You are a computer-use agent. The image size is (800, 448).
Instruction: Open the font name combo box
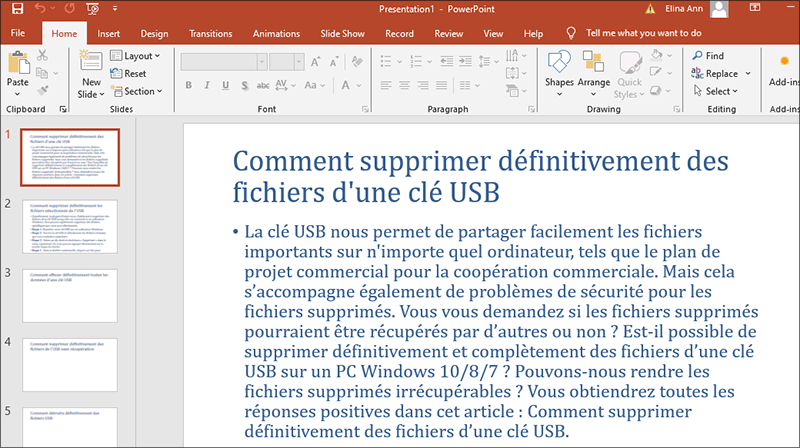click(223, 62)
